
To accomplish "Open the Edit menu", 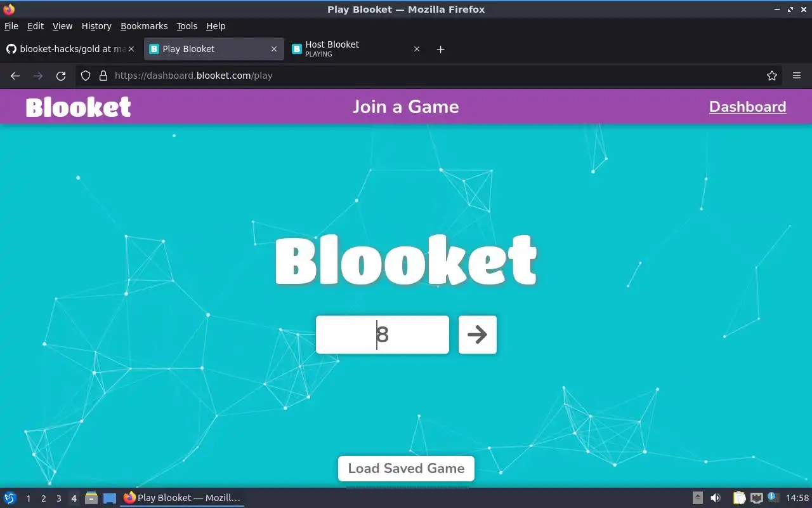I will (36, 26).
